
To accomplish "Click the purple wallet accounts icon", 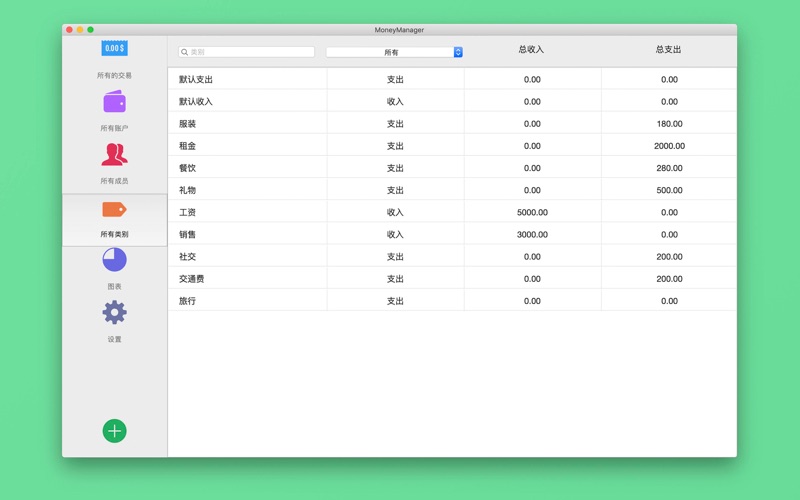I will pos(114,102).
